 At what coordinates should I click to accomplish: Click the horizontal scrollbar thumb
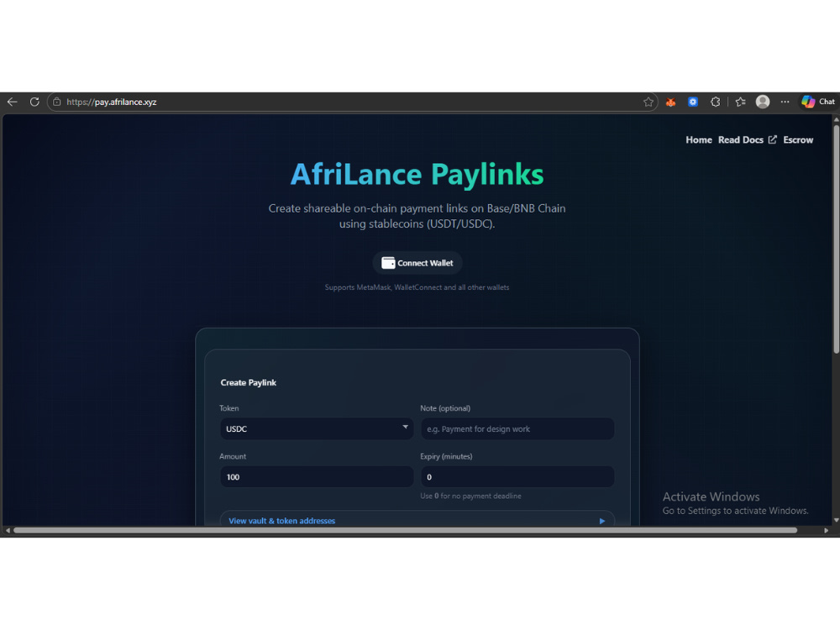tap(406, 530)
